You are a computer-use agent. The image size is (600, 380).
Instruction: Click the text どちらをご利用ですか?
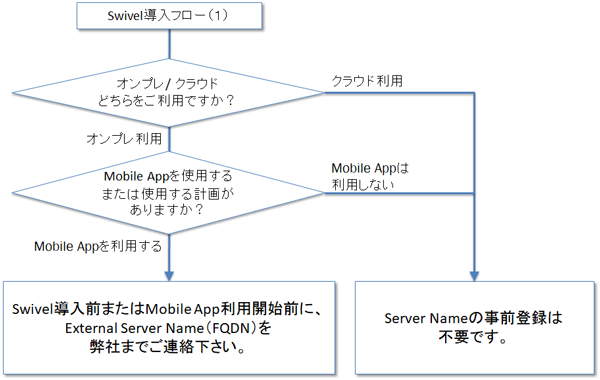[x=166, y=101]
